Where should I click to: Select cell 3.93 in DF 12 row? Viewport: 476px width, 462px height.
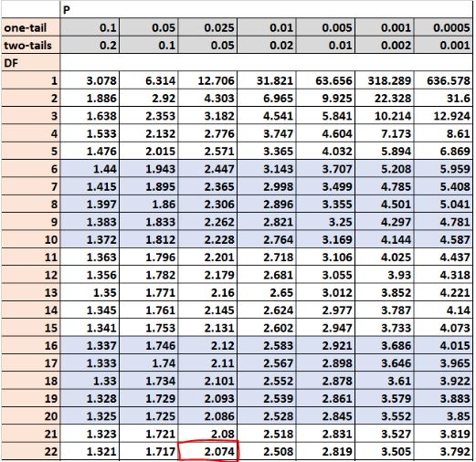click(384, 275)
